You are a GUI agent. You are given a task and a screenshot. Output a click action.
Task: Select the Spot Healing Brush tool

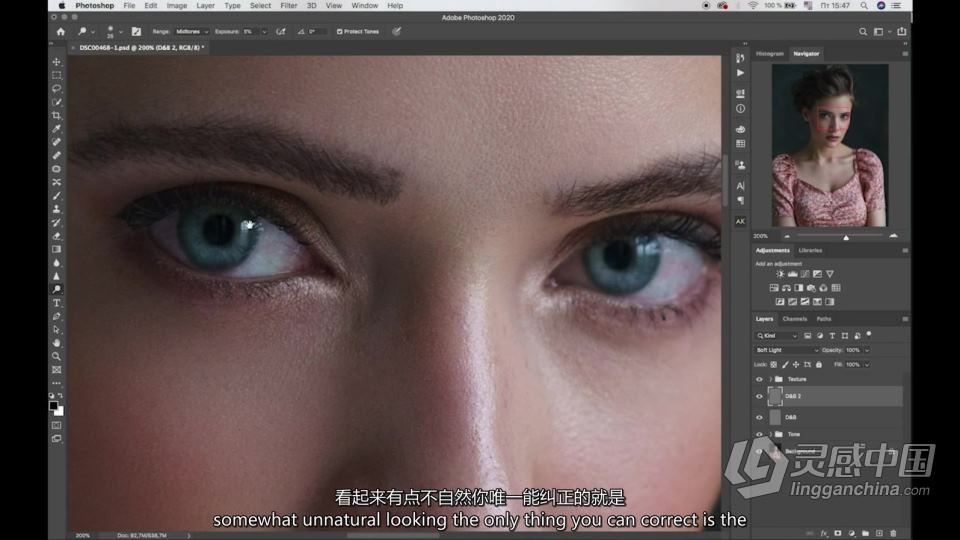[56, 142]
